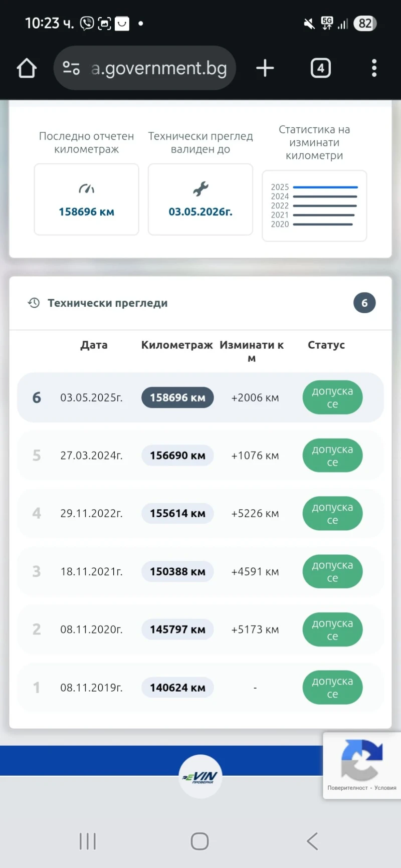This screenshot has height=868, width=401.
Task: Tap the EVIN проверка logo
Action: pyautogui.click(x=200, y=777)
